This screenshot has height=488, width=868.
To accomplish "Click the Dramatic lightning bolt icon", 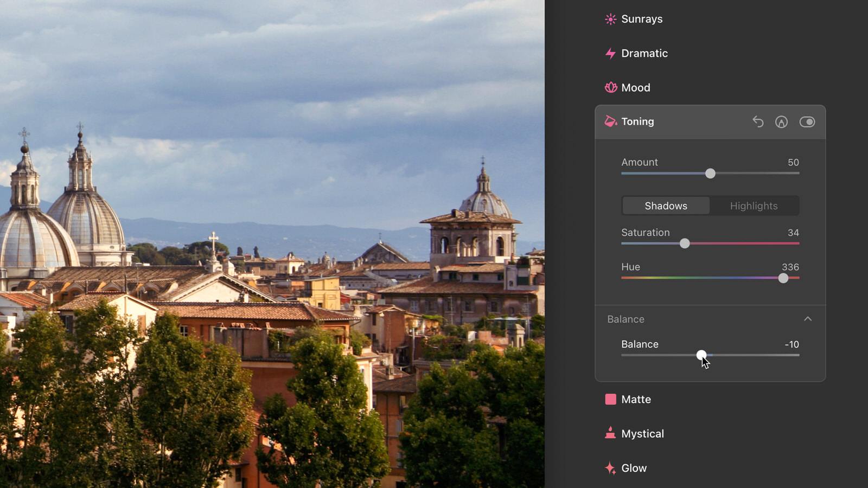I will pyautogui.click(x=610, y=53).
